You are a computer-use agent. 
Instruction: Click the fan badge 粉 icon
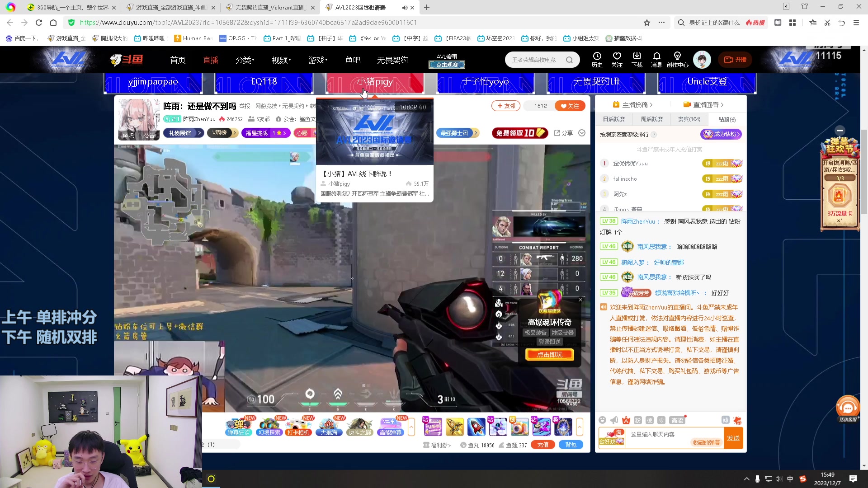(637, 420)
